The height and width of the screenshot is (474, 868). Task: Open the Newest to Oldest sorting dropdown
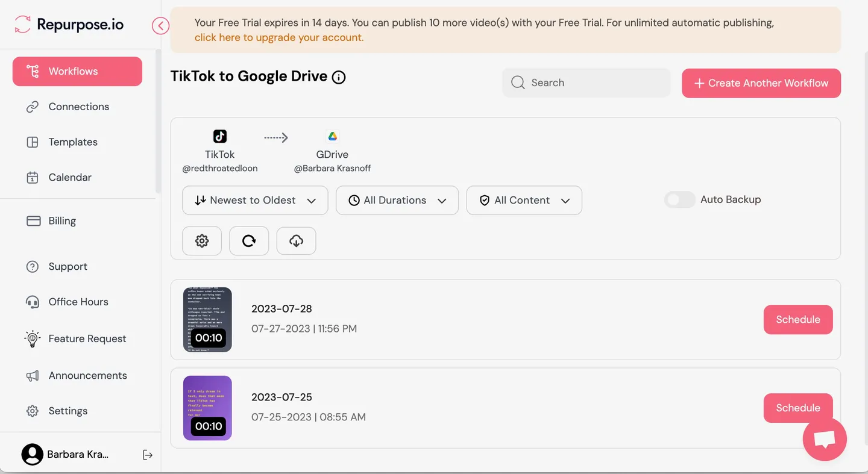click(x=254, y=200)
